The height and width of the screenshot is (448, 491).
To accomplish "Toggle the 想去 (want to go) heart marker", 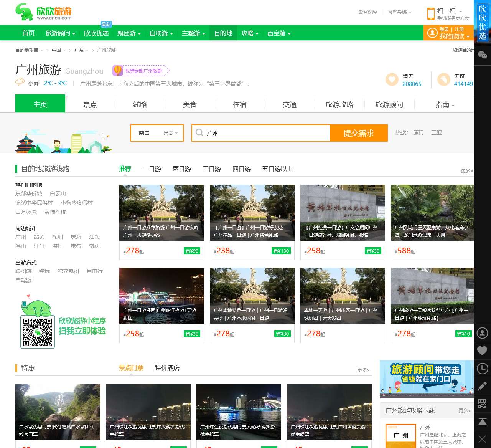I will point(392,79).
